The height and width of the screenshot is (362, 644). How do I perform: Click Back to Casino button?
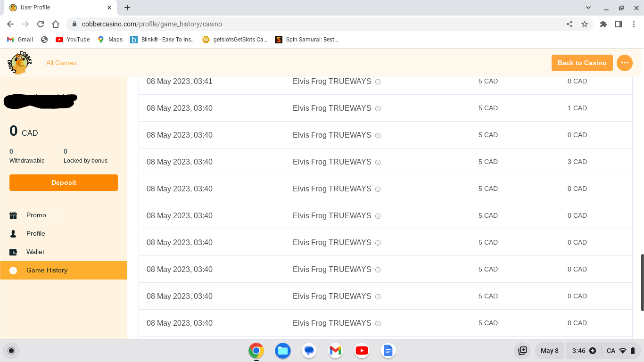coord(582,63)
